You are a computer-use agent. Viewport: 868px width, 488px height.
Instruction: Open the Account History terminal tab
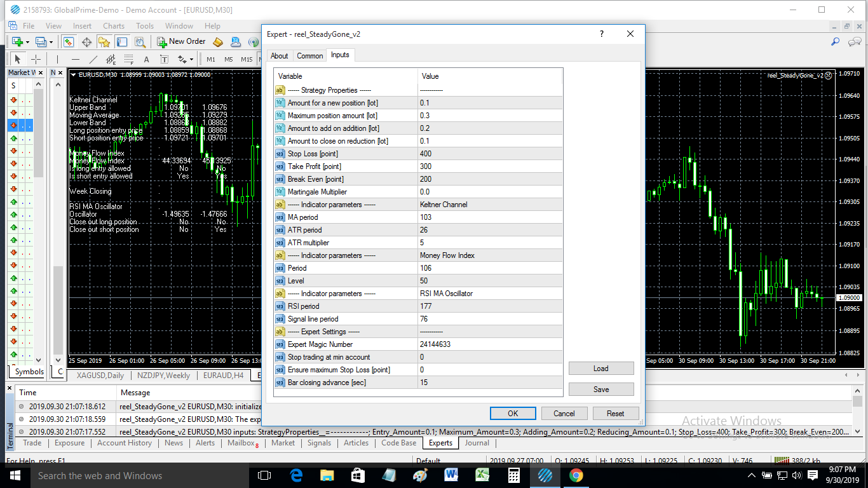(125, 443)
